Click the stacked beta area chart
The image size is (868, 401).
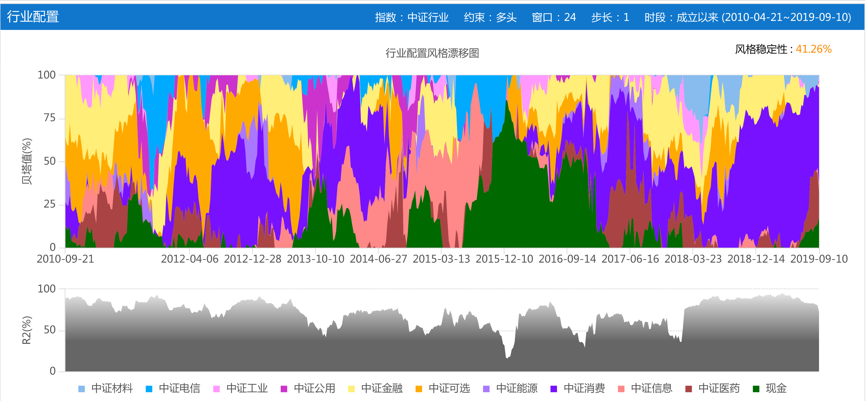click(x=442, y=161)
